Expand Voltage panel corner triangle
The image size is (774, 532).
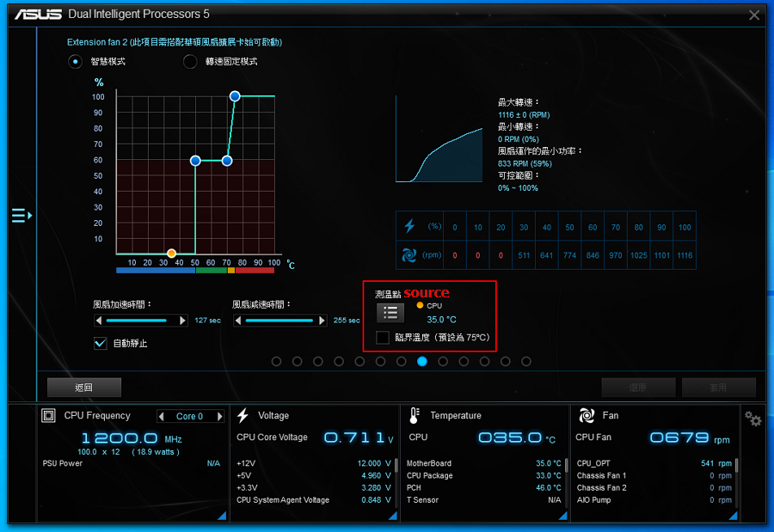point(393,515)
